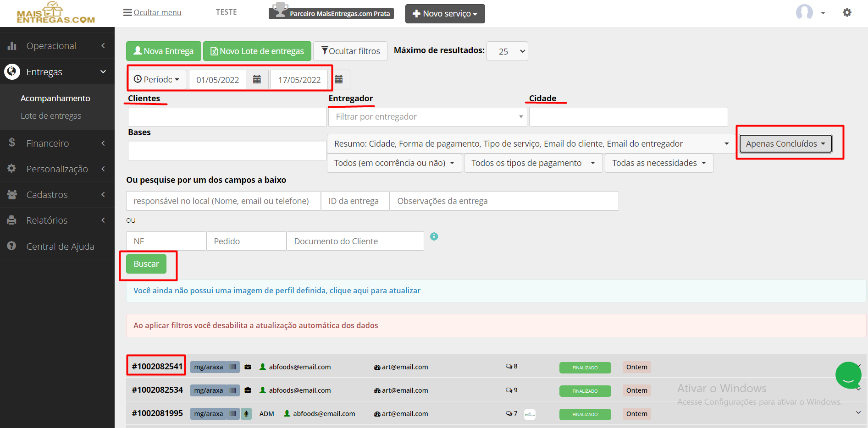
Task: Click barcode icon on delivery #1002082541
Action: pos(233,367)
